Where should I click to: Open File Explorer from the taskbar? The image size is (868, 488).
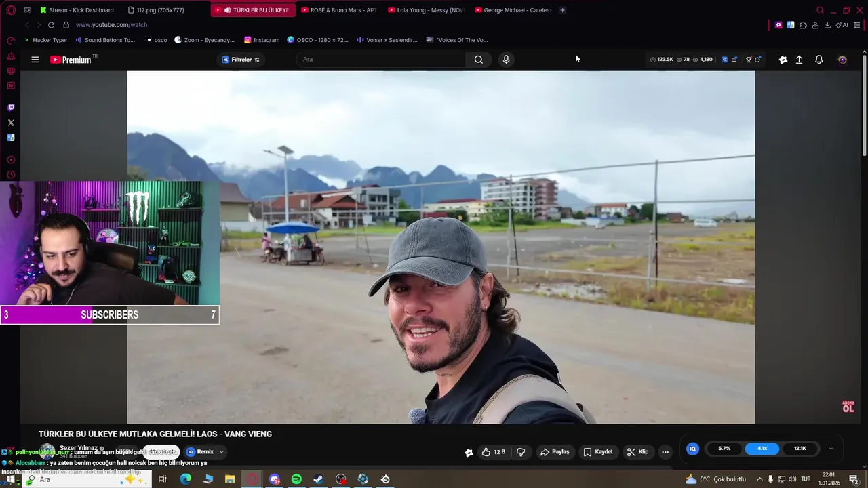(230, 479)
